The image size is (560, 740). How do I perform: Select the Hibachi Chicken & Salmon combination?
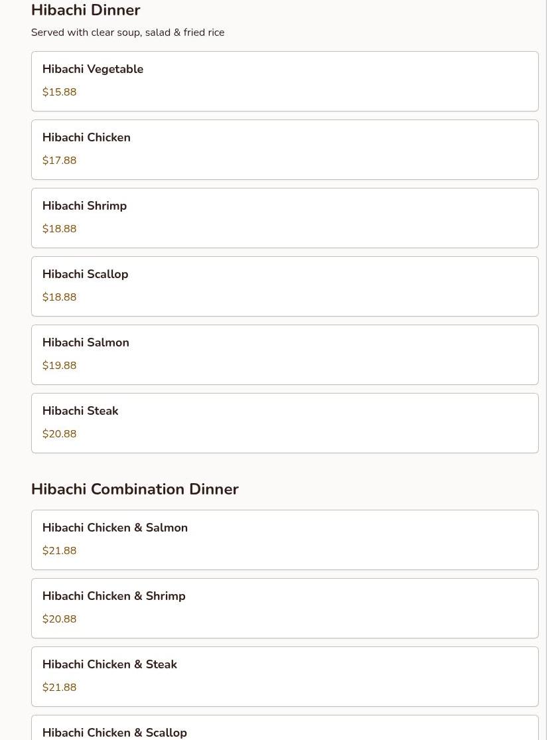285,540
